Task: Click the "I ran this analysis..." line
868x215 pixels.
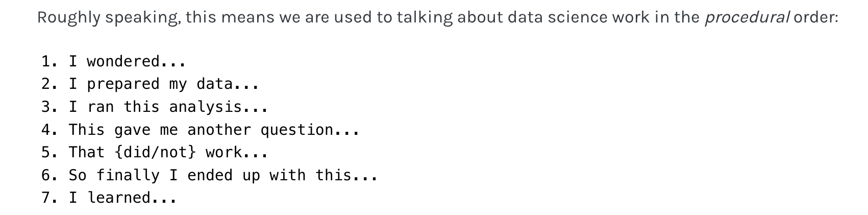Action: (x=168, y=107)
